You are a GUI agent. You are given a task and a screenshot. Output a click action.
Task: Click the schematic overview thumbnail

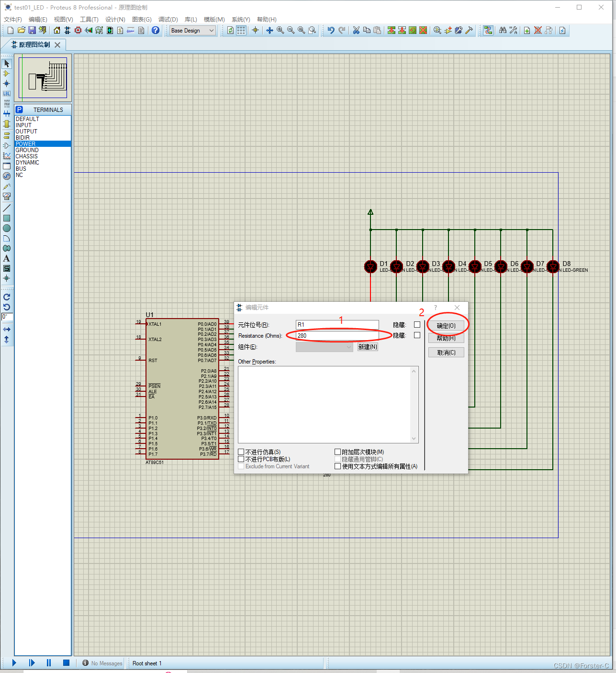(43, 77)
